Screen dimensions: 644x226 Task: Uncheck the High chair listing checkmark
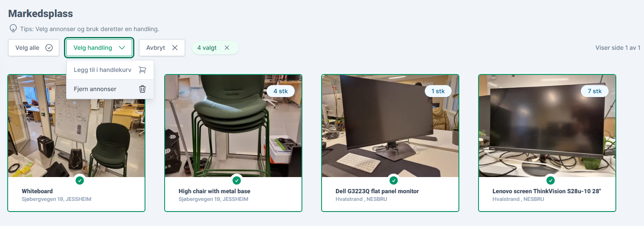tap(237, 180)
